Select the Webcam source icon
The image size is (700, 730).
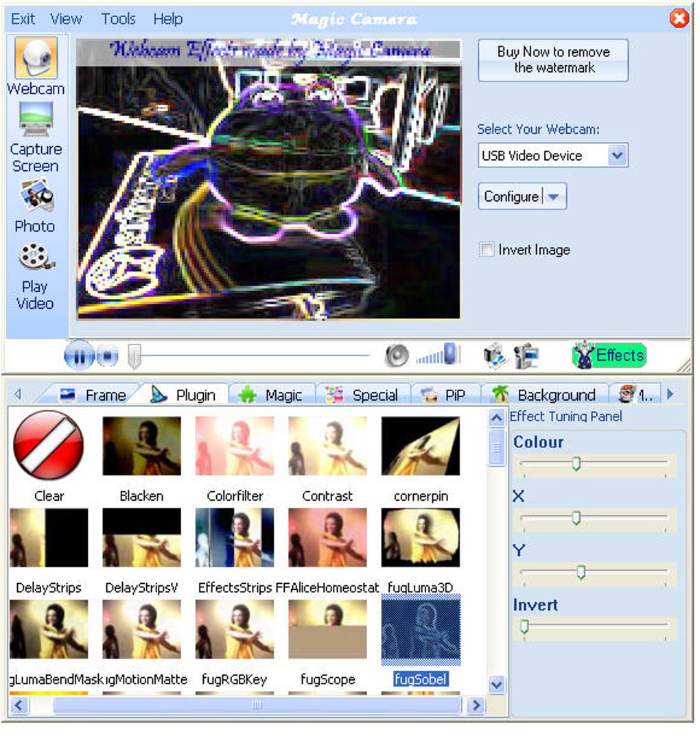(x=36, y=58)
